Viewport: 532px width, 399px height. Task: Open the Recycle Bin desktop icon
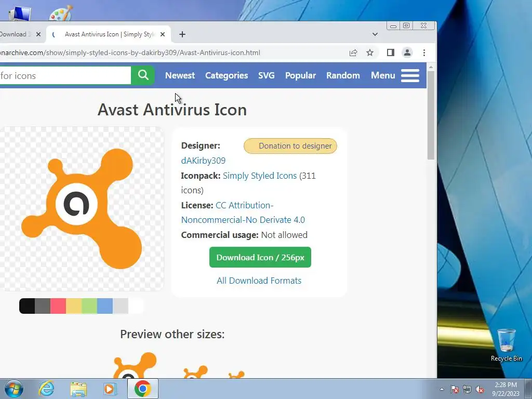coord(506,345)
